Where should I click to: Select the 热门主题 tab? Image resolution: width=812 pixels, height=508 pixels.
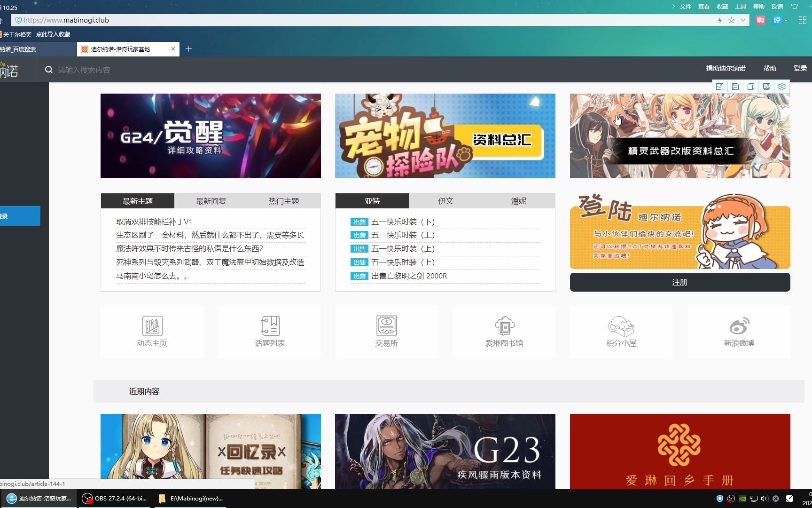(x=284, y=201)
